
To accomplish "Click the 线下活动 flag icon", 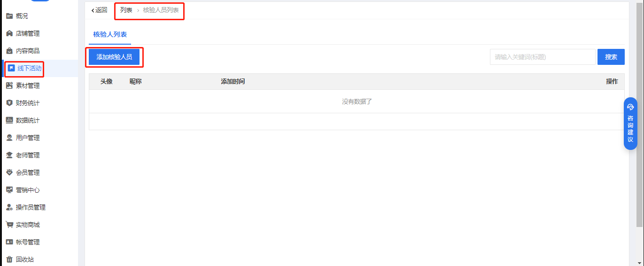I will tap(11, 68).
